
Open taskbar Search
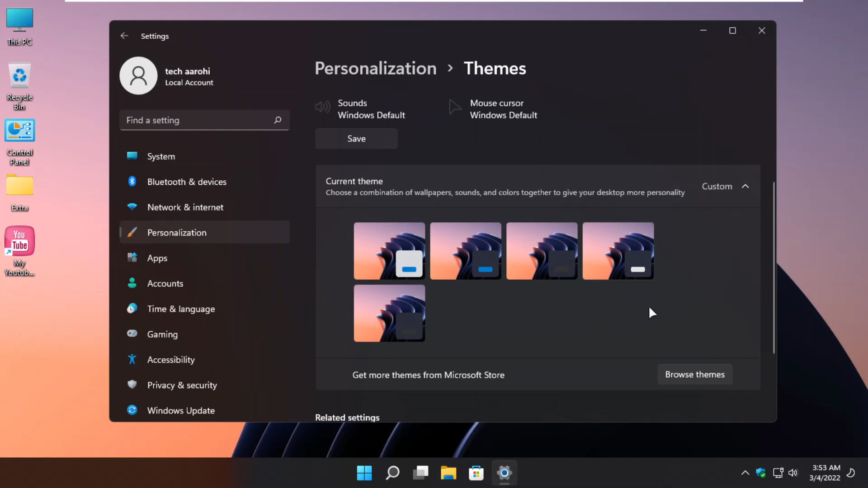[x=392, y=473]
